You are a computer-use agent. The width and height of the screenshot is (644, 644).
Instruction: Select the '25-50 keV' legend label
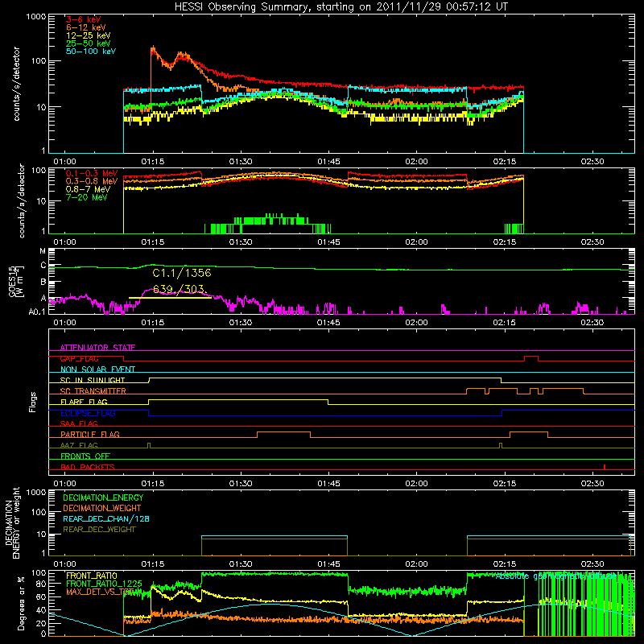tap(89, 43)
